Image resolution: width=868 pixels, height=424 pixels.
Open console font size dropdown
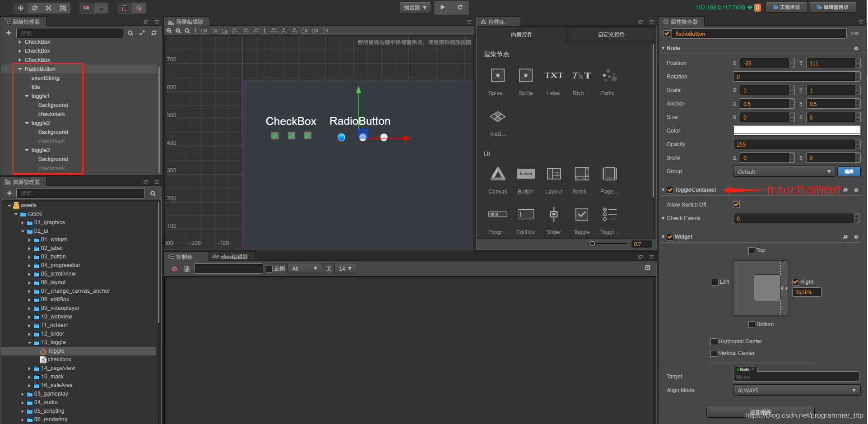[x=345, y=269]
